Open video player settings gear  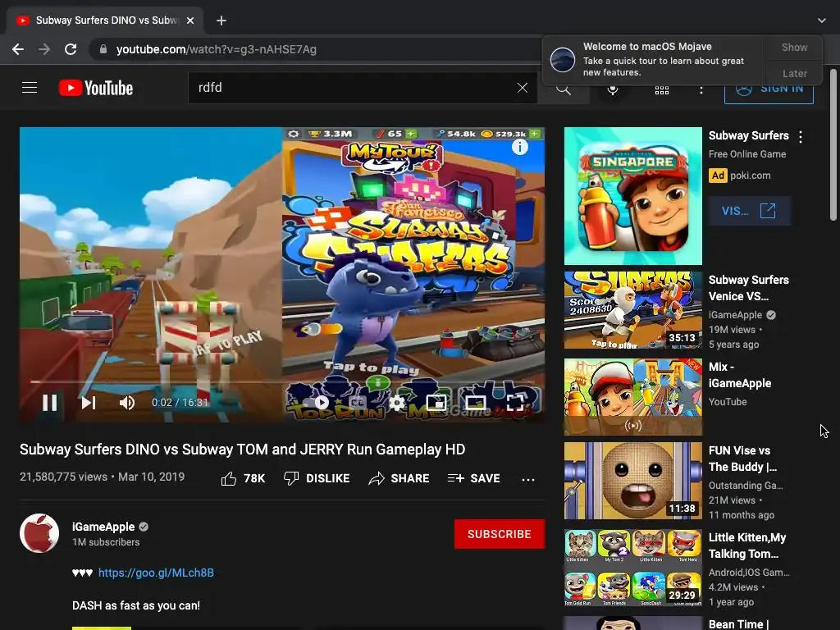396,402
